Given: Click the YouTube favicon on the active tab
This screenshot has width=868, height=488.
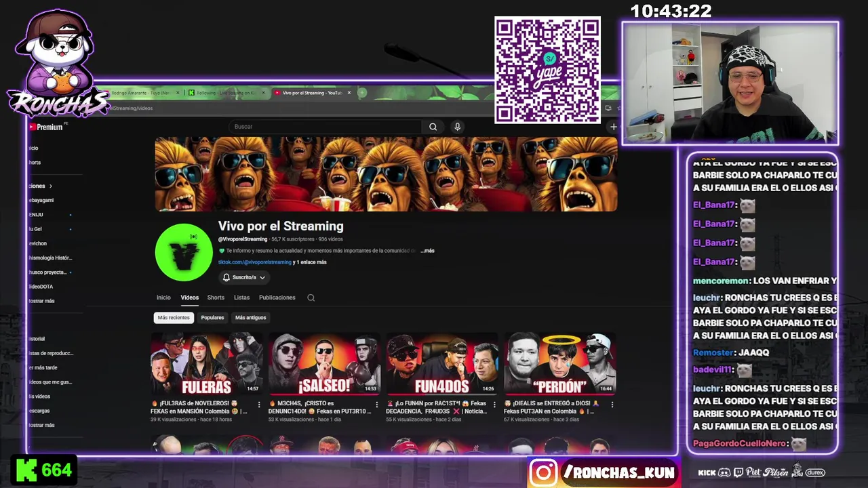Looking at the screenshot, I should 277,93.
